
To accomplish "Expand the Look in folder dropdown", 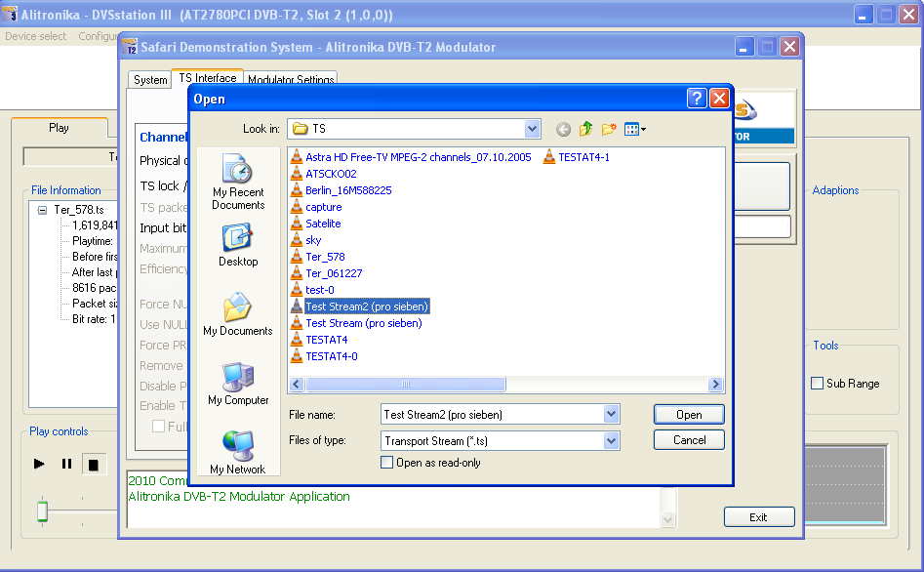I will coord(532,129).
